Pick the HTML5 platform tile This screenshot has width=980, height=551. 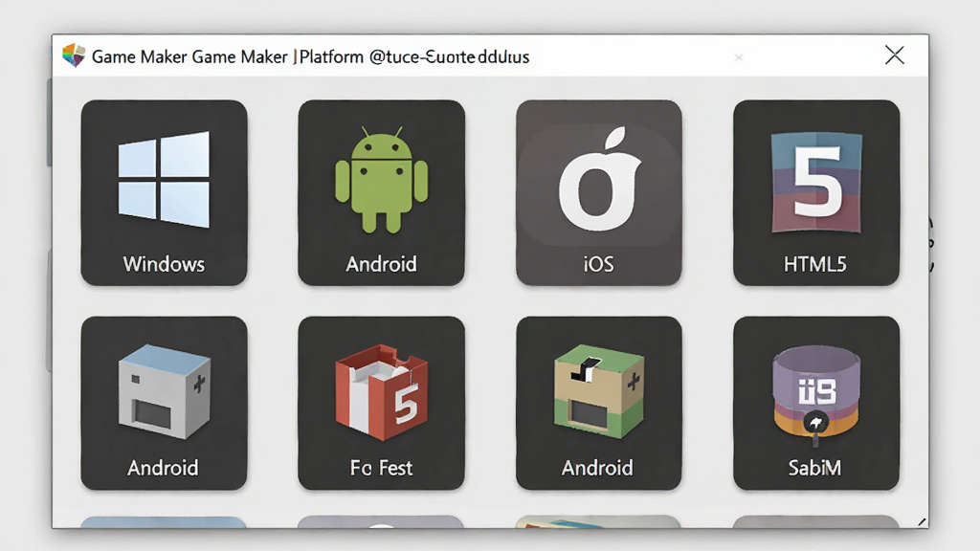(816, 192)
